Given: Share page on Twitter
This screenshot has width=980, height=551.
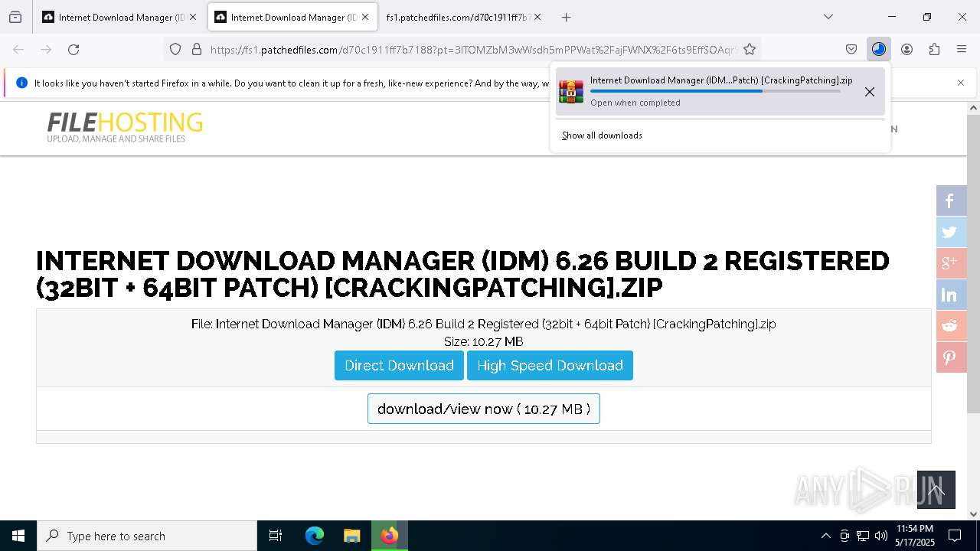Looking at the screenshot, I should click(x=951, y=232).
